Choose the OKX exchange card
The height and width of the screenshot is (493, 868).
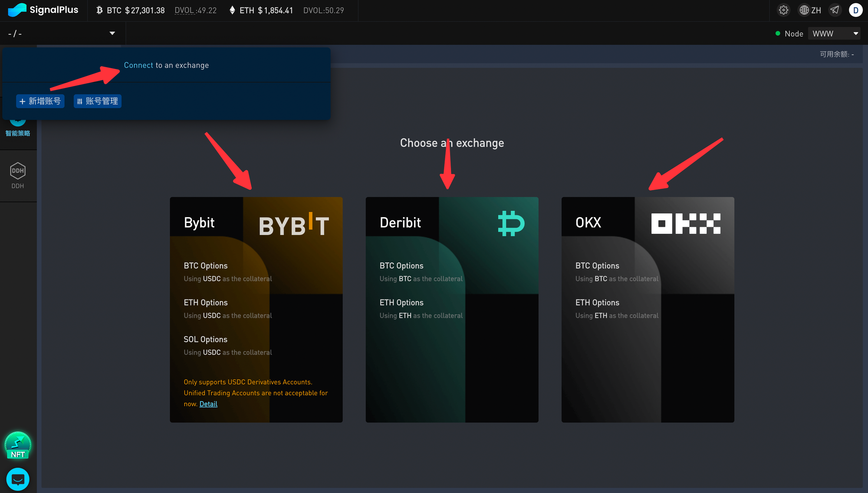tap(648, 310)
